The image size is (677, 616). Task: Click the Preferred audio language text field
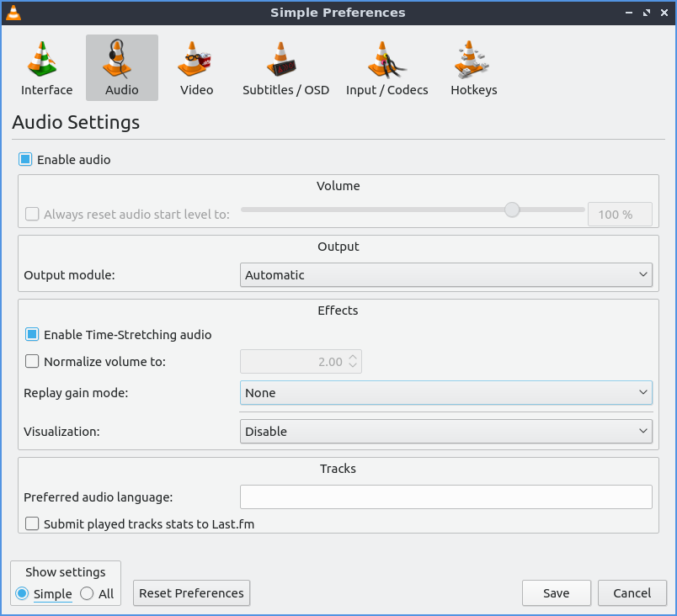tap(445, 497)
